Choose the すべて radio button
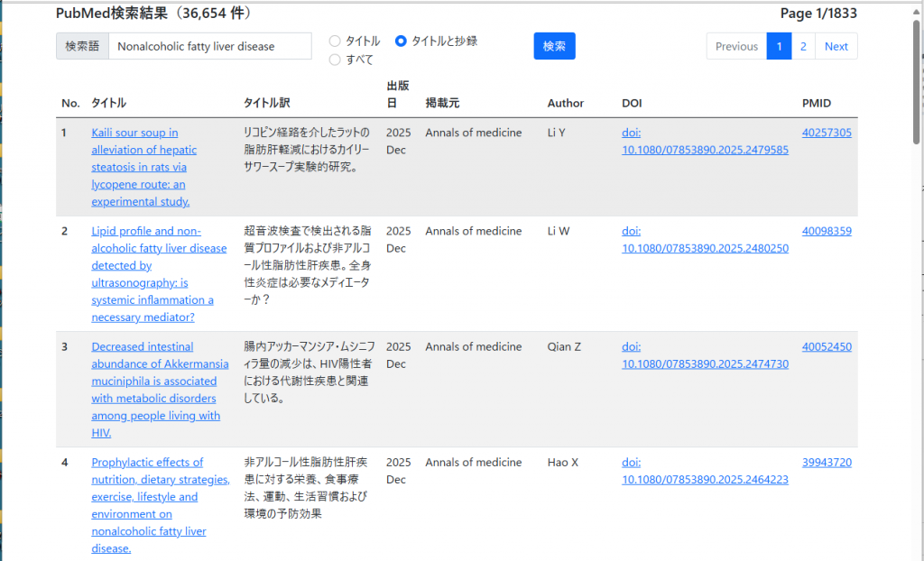Screen dimensions: 924x561 pyautogui.click(x=335, y=60)
